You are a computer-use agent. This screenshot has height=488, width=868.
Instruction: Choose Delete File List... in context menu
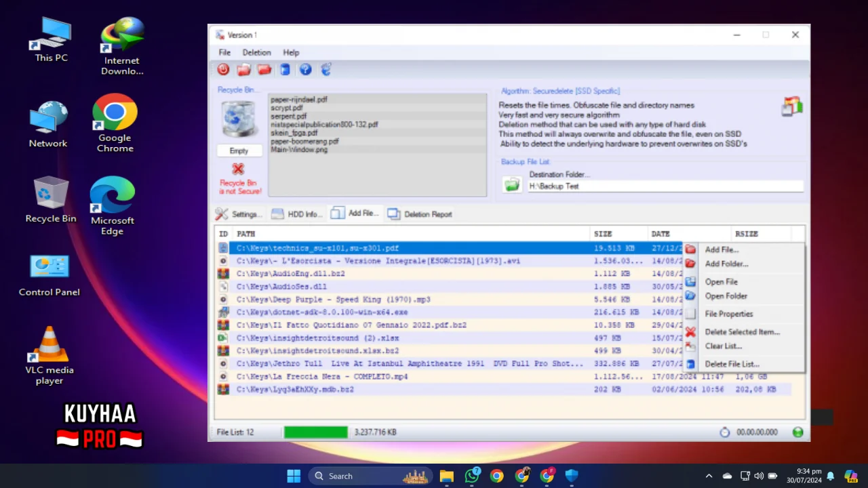coord(743,364)
